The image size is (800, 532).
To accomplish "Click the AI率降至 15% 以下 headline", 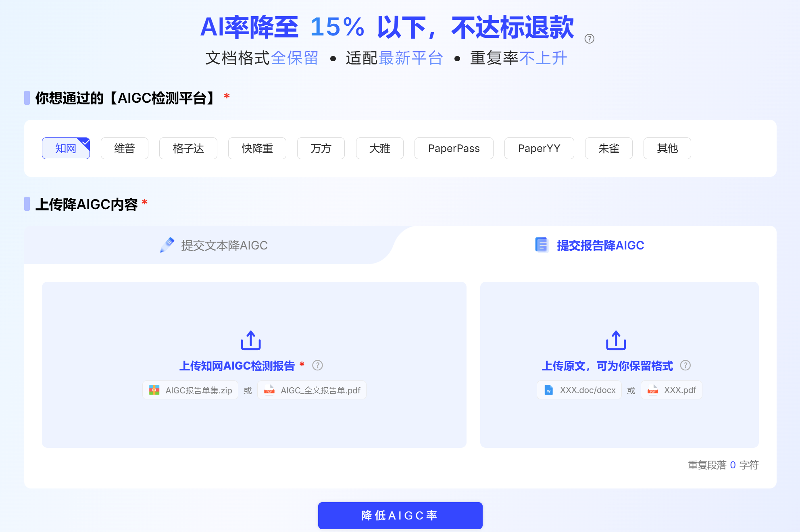I will pos(387,27).
